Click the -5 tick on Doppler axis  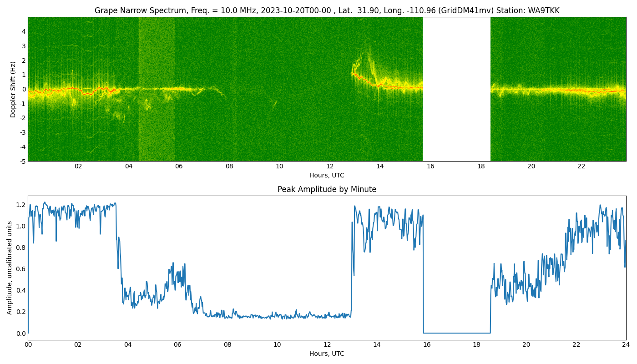[22, 161]
